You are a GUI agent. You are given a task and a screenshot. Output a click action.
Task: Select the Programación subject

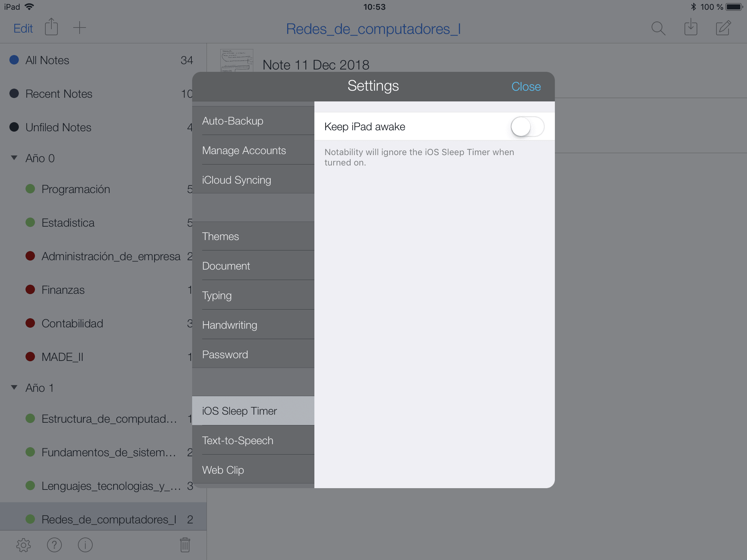(x=76, y=189)
